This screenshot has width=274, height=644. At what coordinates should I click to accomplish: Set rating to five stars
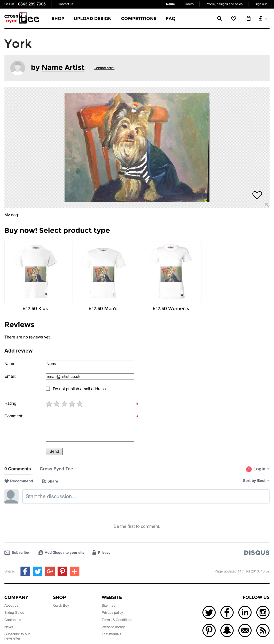[x=80, y=404]
